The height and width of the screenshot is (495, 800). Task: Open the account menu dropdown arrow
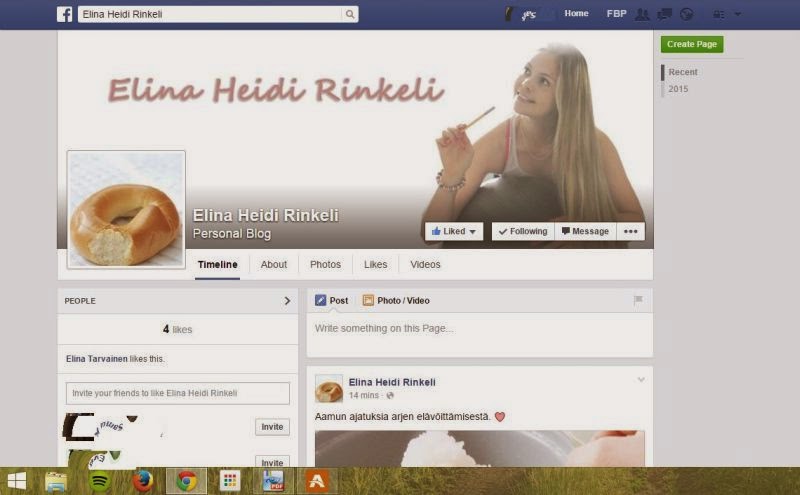coord(738,14)
